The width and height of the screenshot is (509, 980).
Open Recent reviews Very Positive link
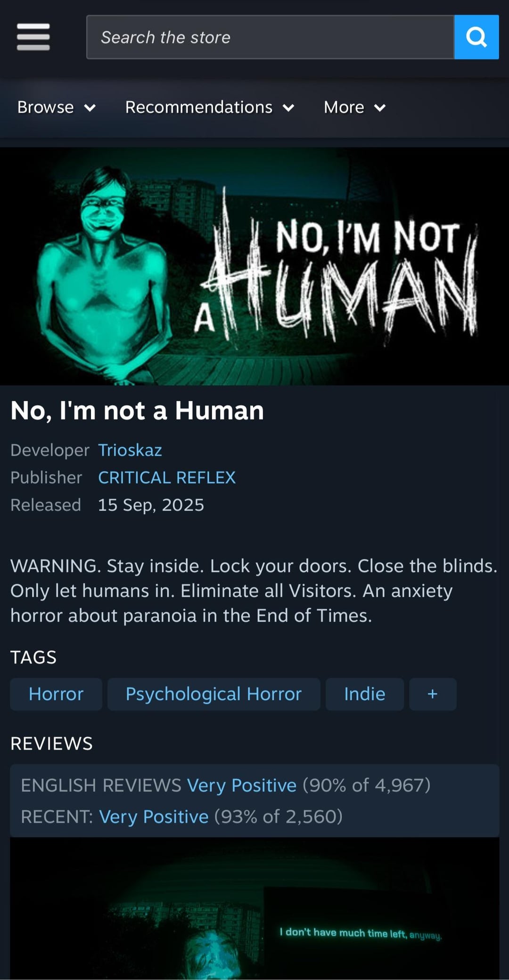pos(154,816)
